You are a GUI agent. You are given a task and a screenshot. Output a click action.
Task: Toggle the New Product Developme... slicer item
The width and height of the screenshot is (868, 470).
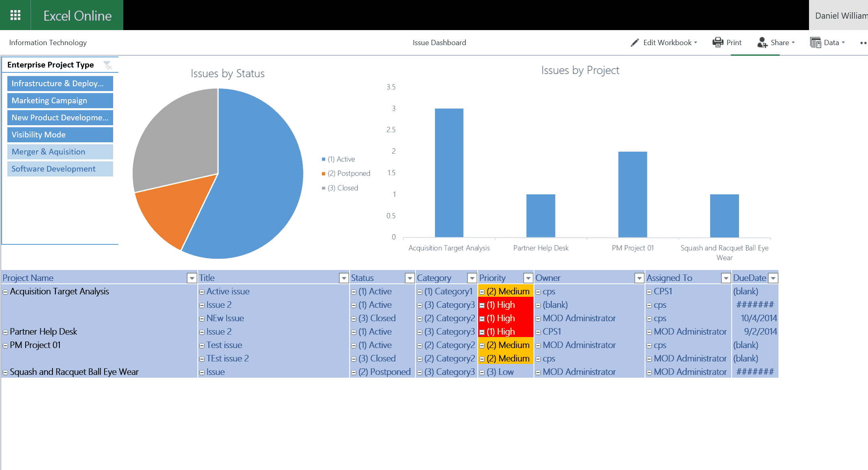pyautogui.click(x=60, y=117)
